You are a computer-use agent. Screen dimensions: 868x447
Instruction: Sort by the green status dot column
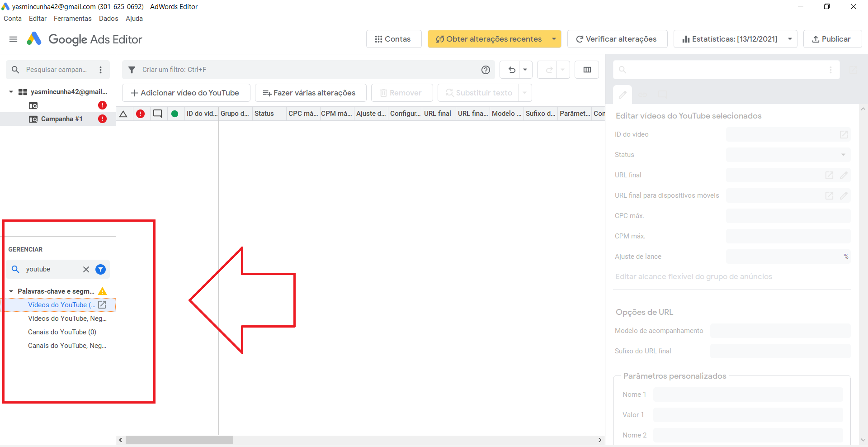(x=175, y=114)
